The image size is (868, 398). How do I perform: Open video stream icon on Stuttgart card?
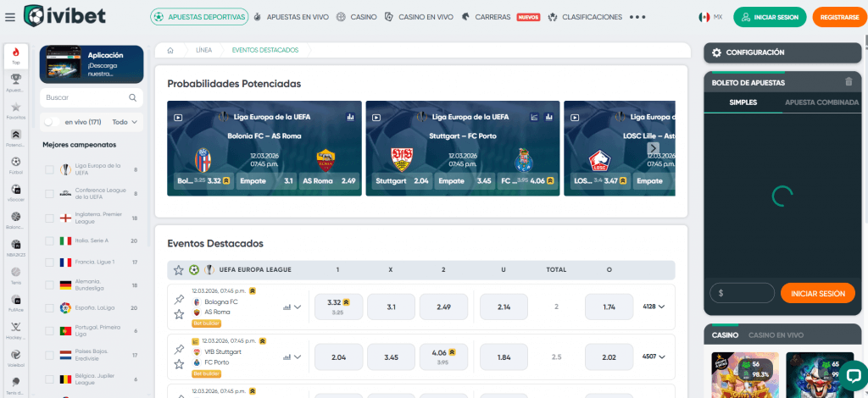(376, 117)
